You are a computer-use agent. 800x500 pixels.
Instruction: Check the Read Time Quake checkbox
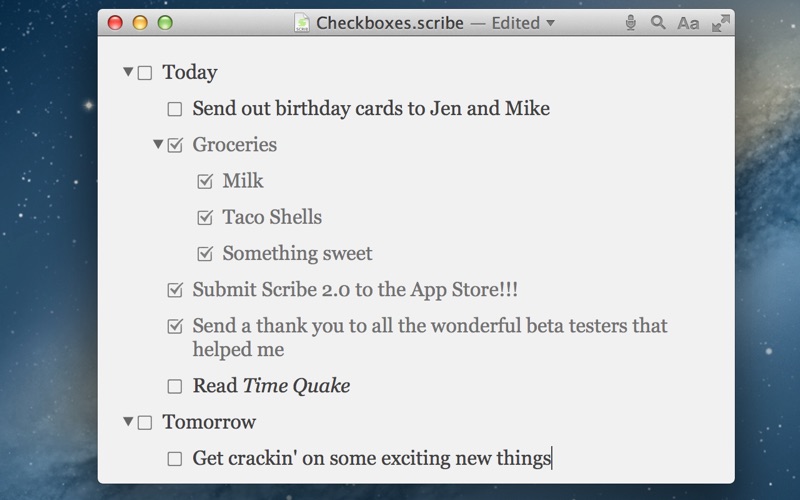175,386
